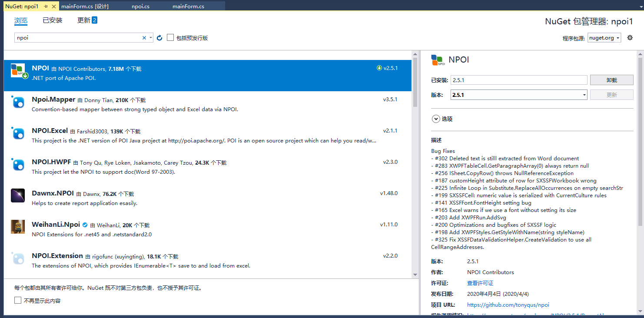Click the '#203 Add XWPFRun.AddSvg' line
The height and width of the screenshot is (318, 644).
coord(468,218)
